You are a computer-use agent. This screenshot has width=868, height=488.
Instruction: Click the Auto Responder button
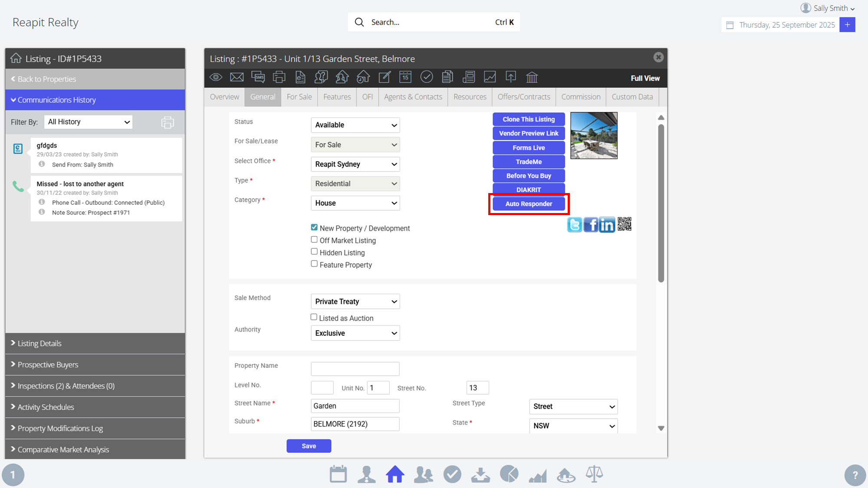tap(529, 204)
